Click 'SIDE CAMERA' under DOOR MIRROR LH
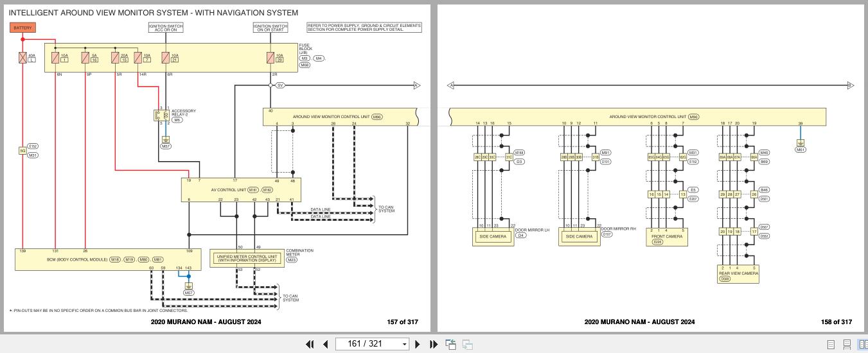This screenshot has width=868, height=353. point(493,236)
